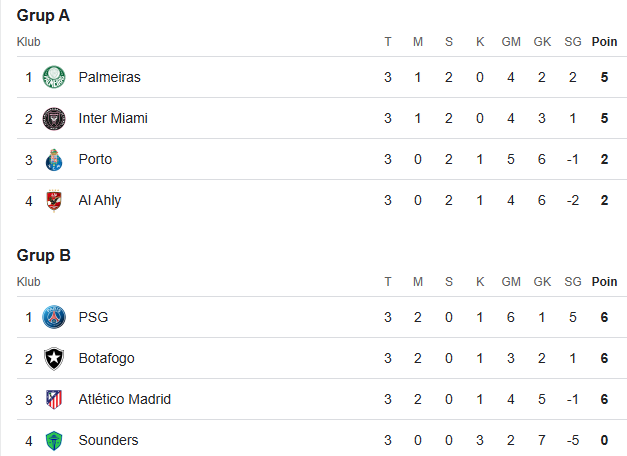Open the Inter Miami team link
The image size is (627, 456).
[x=113, y=118]
